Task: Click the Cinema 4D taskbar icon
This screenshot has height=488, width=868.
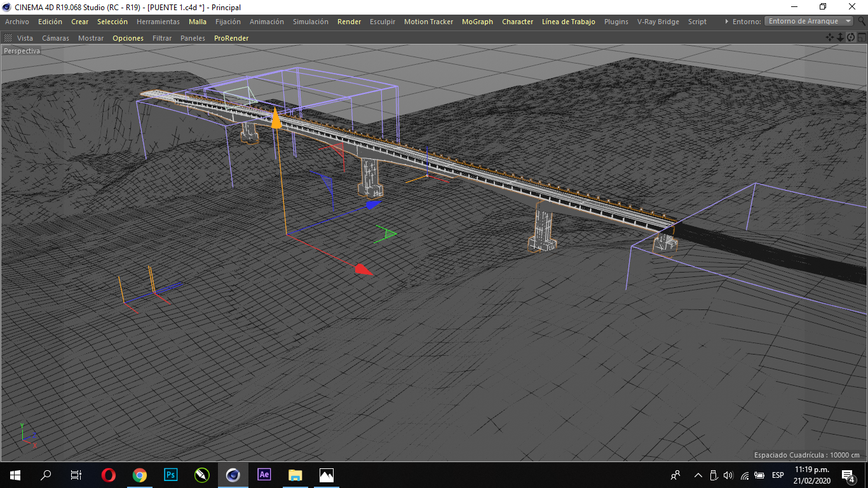Action: [x=233, y=475]
